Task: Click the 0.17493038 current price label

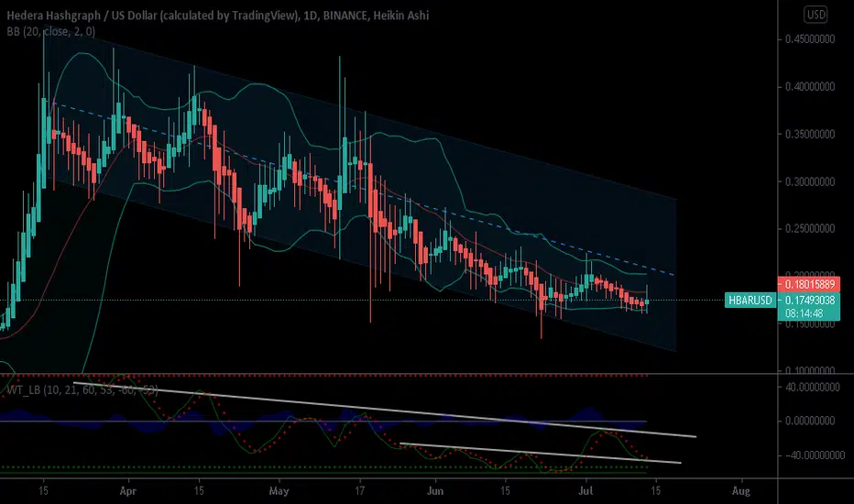Action: click(809, 301)
